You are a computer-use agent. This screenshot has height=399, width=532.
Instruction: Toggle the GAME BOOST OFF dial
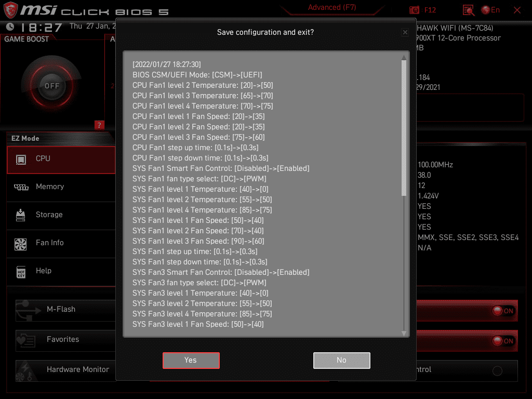click(x=52, y=86)
